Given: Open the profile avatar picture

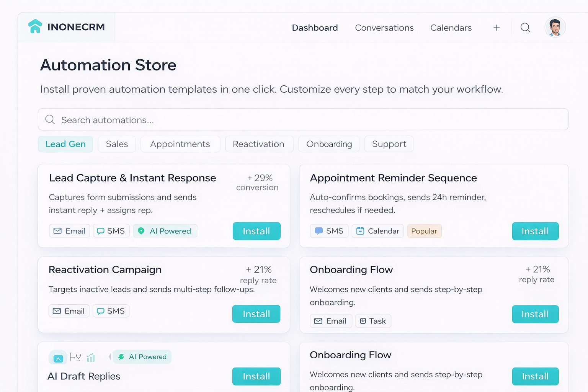Looking at the screenshot, I should [555, 27].
